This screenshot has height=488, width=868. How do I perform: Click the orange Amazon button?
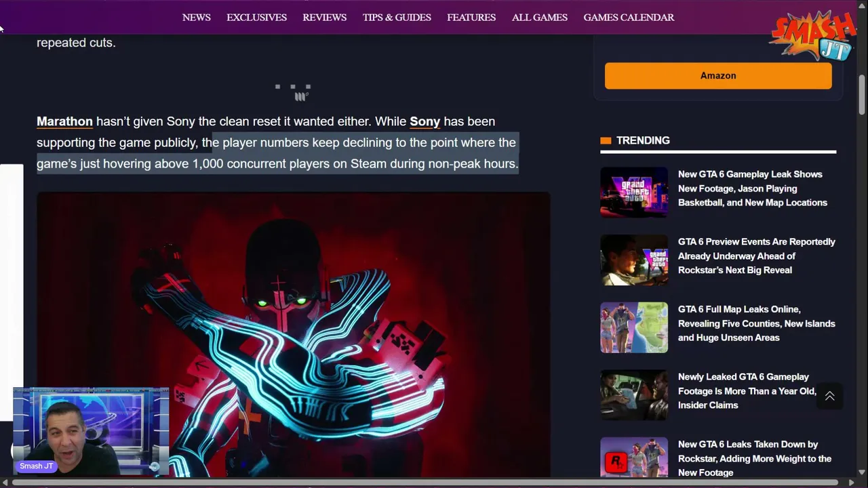coord(718,76)
